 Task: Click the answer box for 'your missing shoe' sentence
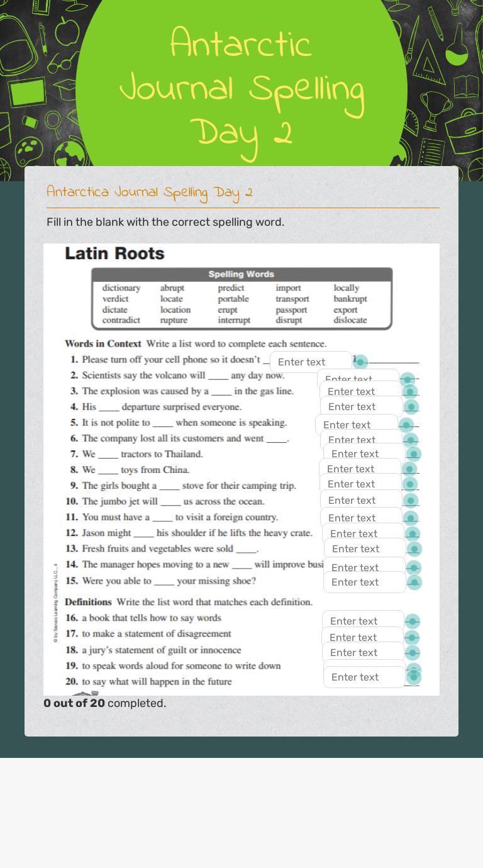[364, 582]
